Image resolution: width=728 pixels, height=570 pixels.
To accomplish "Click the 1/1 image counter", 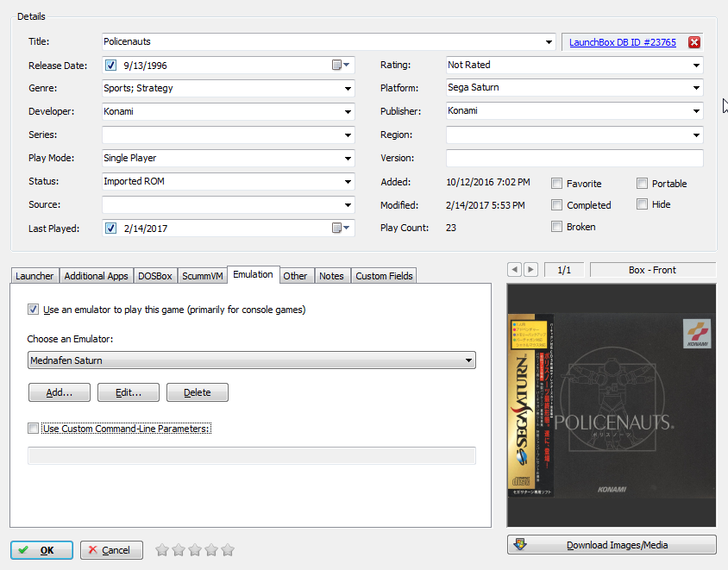I will pyautogui.click(x=564, y=270).
